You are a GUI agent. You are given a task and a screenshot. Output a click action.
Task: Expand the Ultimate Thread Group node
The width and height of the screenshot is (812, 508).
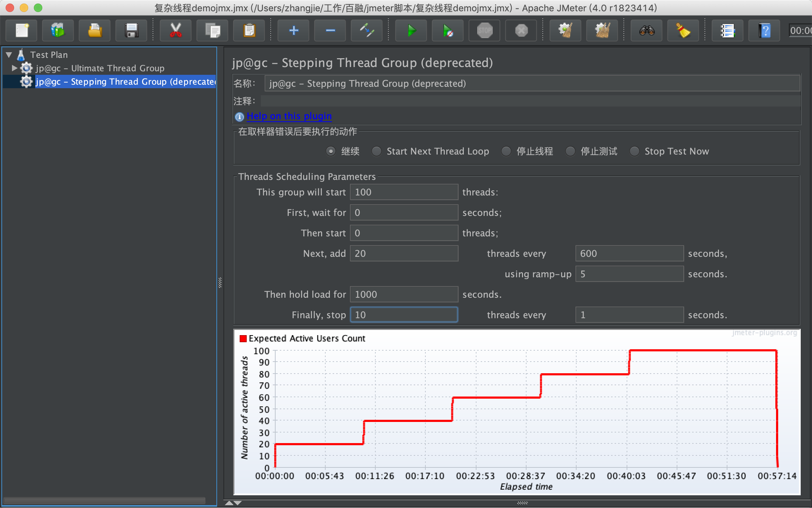(x=14, y=68)
